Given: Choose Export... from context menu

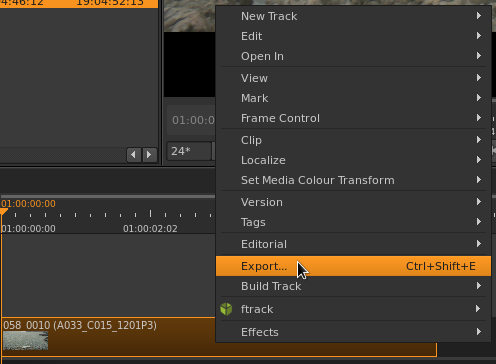Looking at the screenshot, I should point(353,266).
